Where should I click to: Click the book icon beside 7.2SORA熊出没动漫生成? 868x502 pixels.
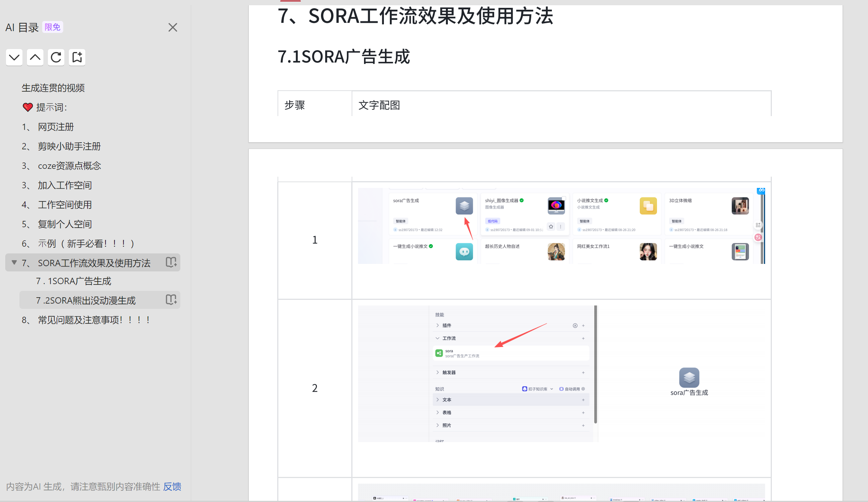(171, 299)
